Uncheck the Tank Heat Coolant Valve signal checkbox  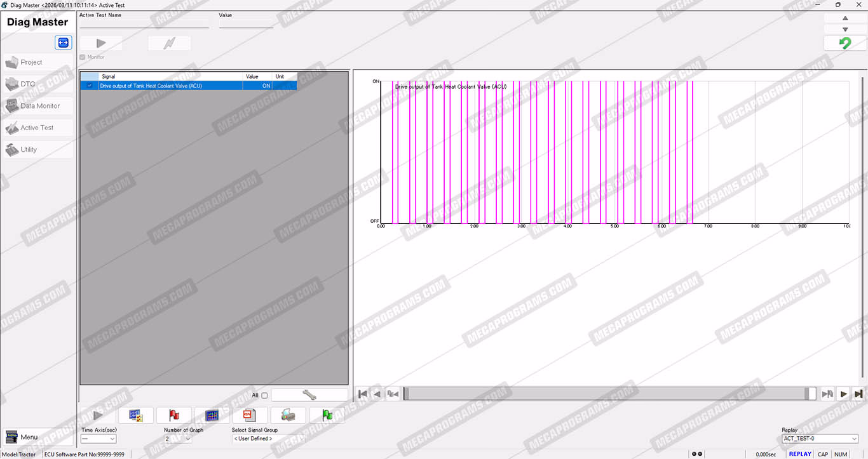coord(90,86)
